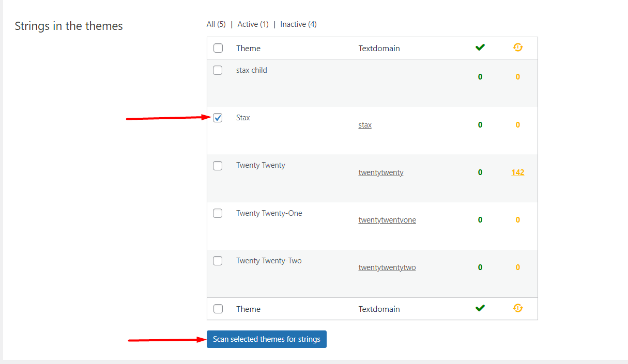Screen dimensions: 628x364
Task: Check the Twenty Twenty-Two checkbox
Action: [218, 261]
